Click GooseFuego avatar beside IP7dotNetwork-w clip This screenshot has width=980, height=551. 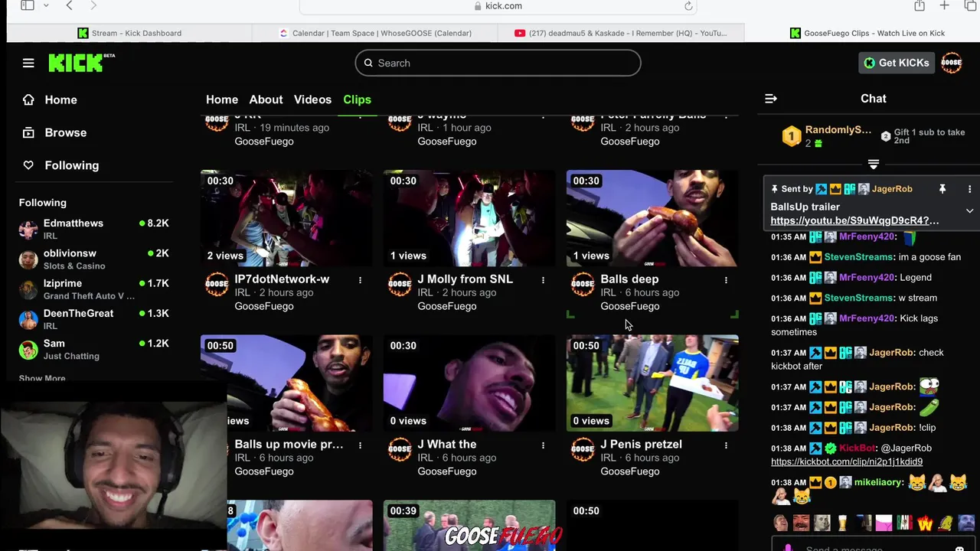point(217,285)
